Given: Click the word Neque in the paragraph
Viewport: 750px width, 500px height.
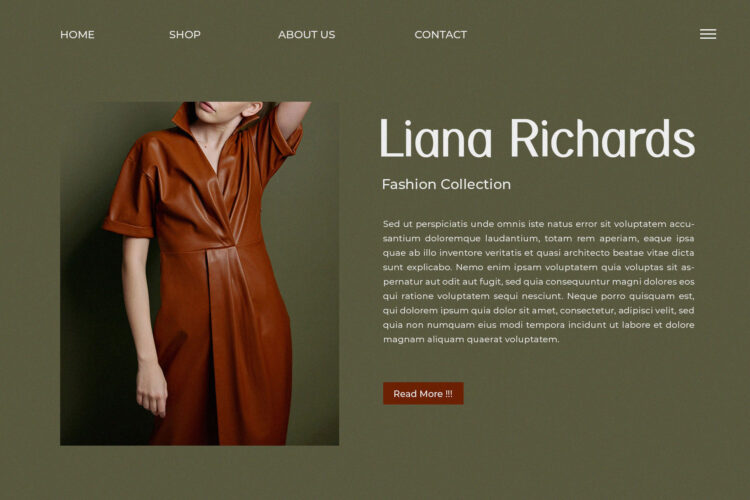Looking at the screenshot, I should [582, 296].
